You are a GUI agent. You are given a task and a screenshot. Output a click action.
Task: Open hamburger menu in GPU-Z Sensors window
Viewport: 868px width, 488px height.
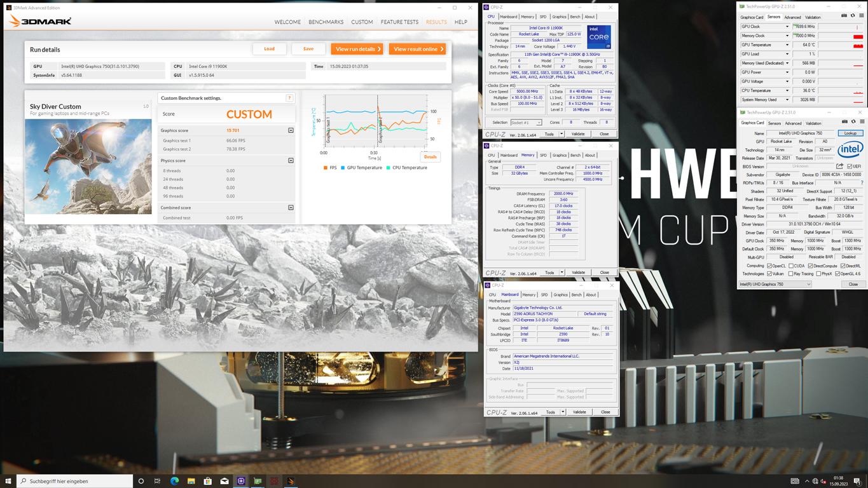pyautogui.click(x=861, y=16)
